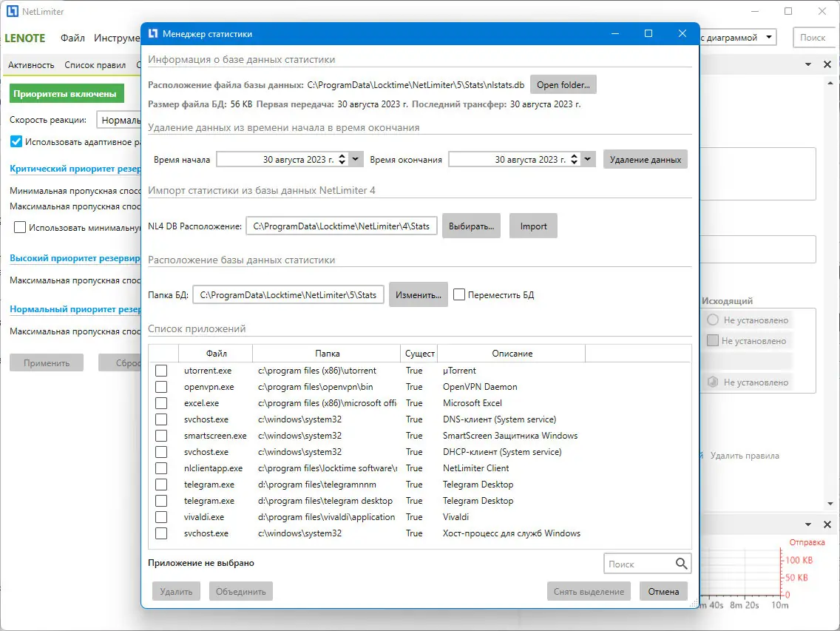The width and height of the screenshot is (840, 631).
Task: Click 'Удалить правила' in the right panel
Action: tap(744, 456)
